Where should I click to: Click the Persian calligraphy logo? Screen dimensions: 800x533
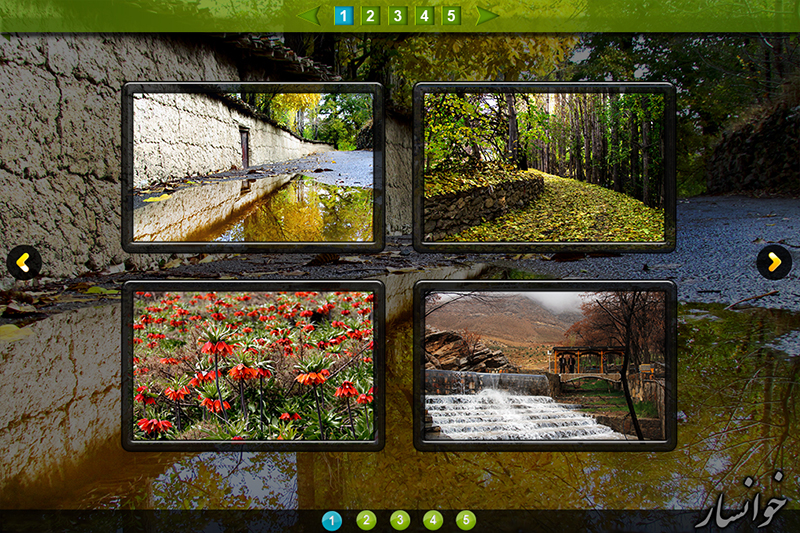[741, 501]
